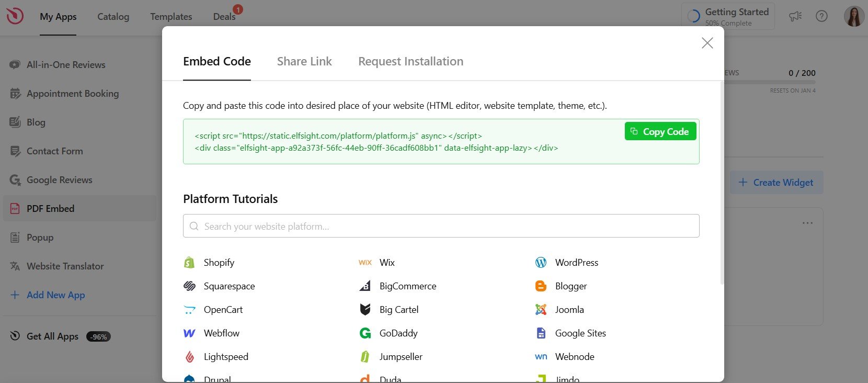Screen dimensions: 868x383
Task: Open the WordPress tutorial link
Action: (577, 263)
